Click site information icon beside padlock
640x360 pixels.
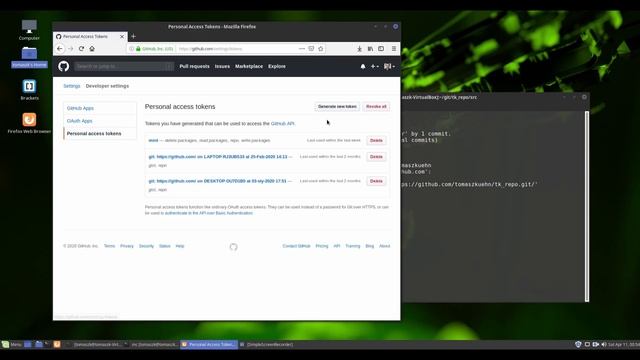tap(131, 49)
